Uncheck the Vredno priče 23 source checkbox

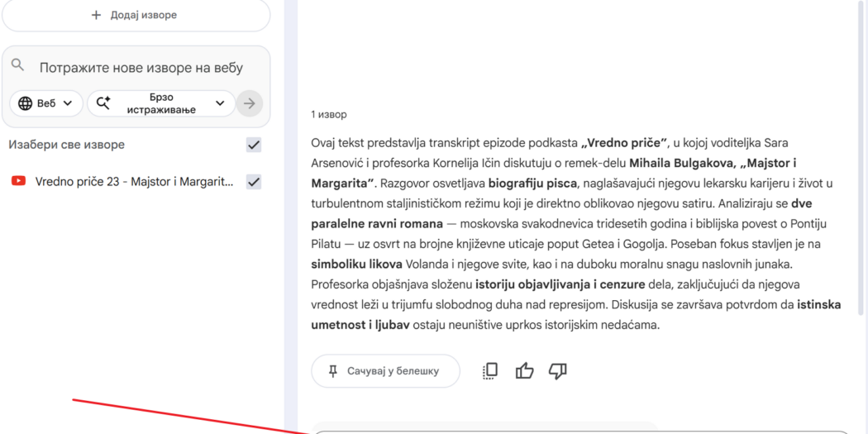coord(254,182)
